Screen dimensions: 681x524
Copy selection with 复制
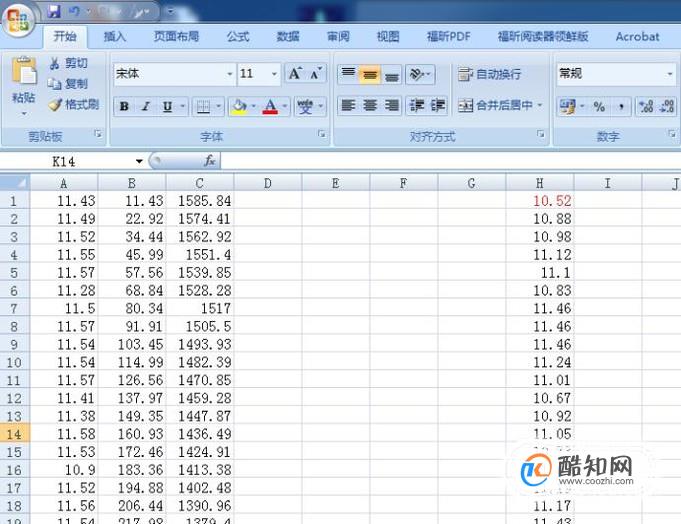coord(68,83)
